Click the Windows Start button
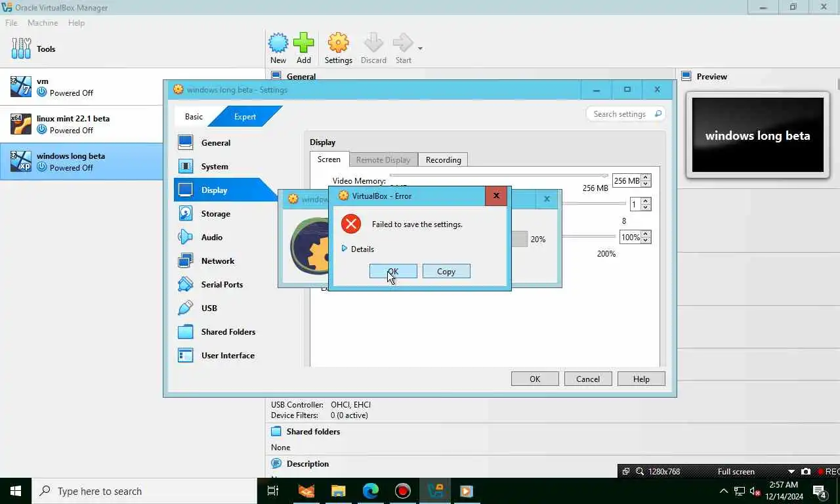 [x=16, y=491]
